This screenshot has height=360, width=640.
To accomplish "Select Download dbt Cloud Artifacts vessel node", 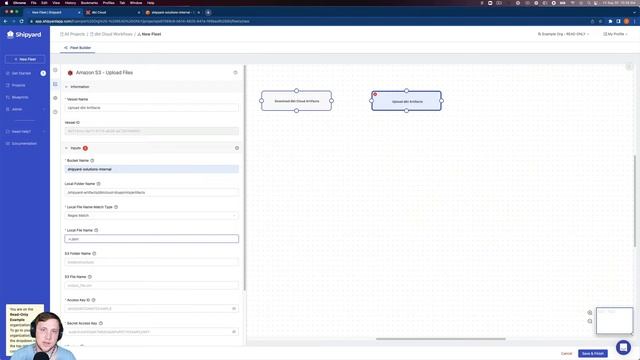I will (297, 101).
